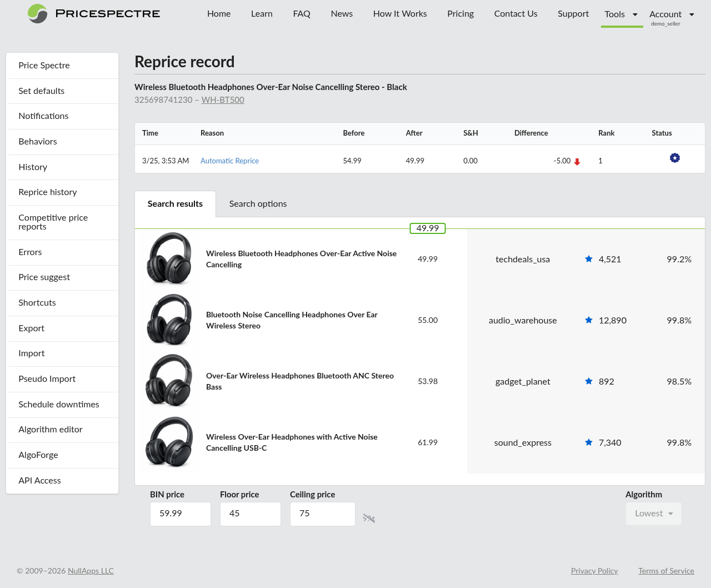711x588 pixels.
Task: Click inside the BIN price field
Action: coord(180,514)
